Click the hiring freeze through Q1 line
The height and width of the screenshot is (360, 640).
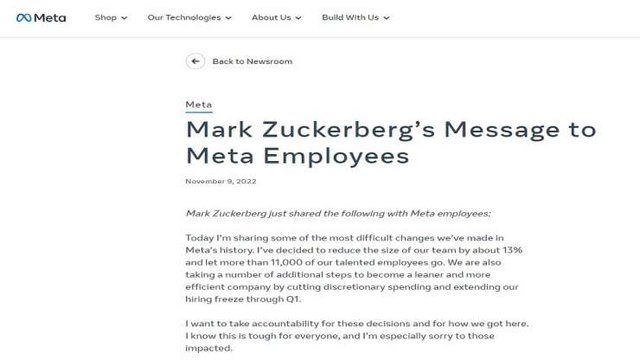pyautogui.click(x=243, y=299)
